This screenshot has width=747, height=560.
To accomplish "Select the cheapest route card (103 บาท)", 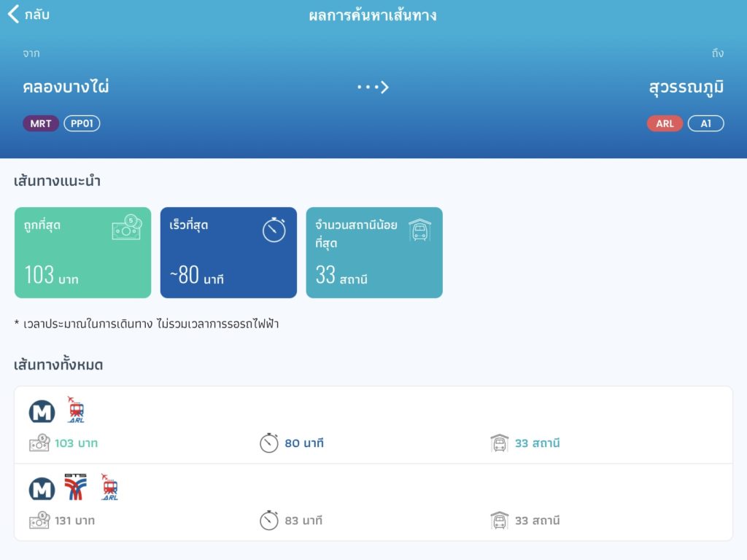I will pos(82,252).
